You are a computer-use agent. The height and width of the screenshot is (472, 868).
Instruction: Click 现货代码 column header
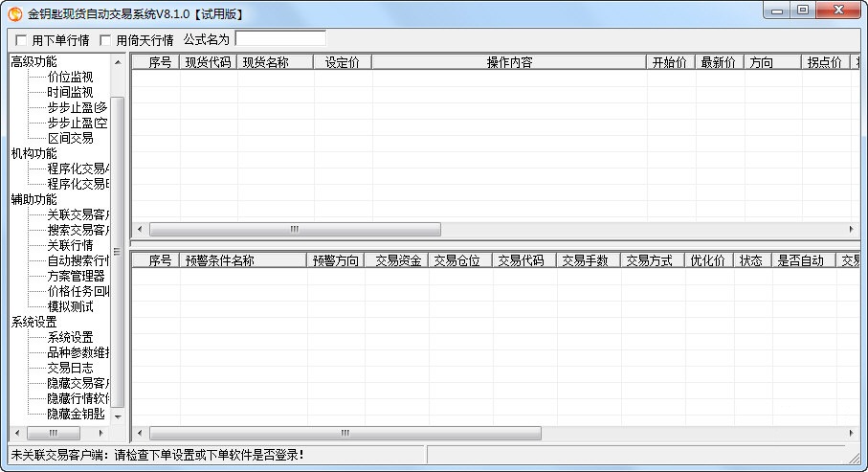[x=208, y=62]
